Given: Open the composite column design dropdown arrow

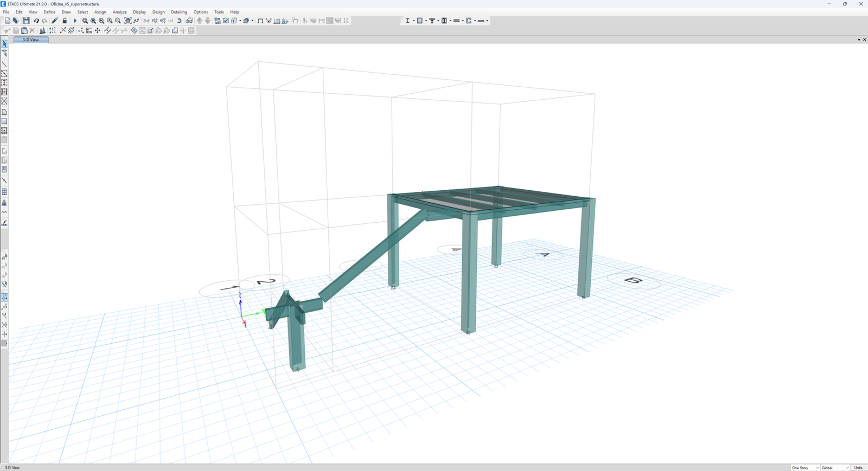Looking at the screenshot, I should point(450,21).
